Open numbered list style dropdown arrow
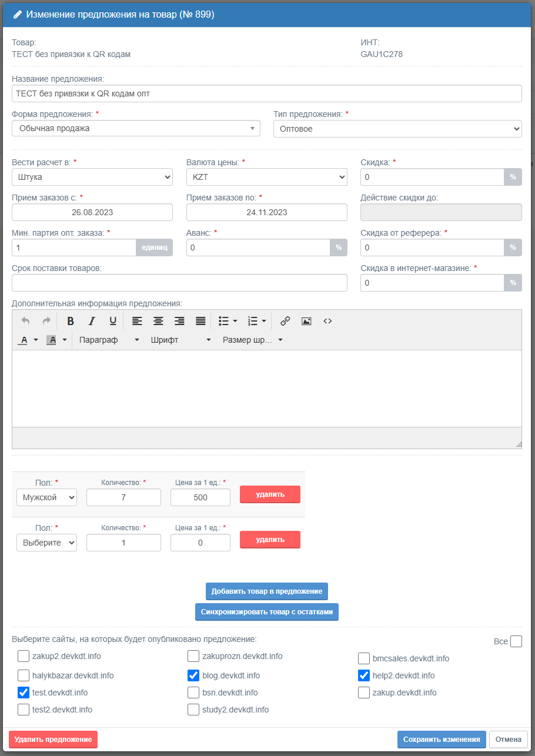The width and height of the screenshot is (535, 756). [264, 321]
